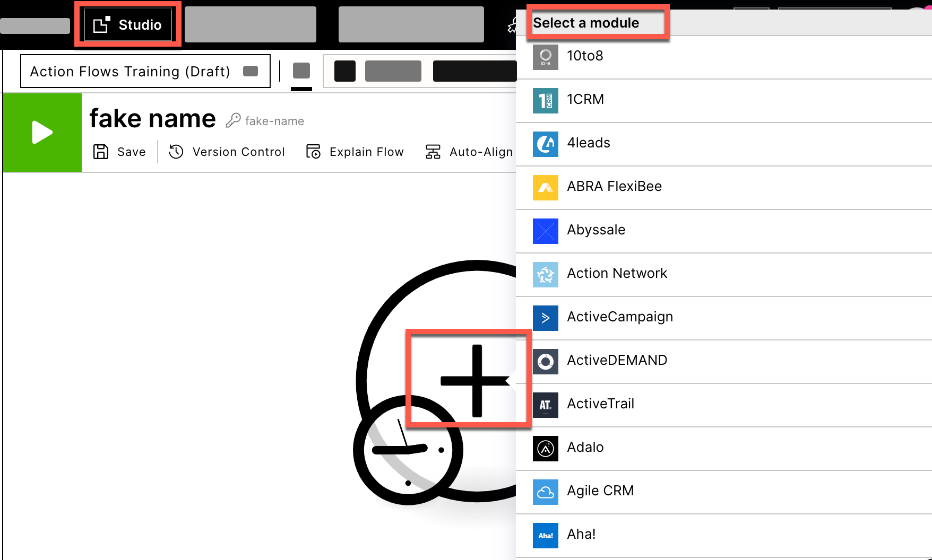The image size is (932, 560).
Task: Select the ActiveCampaign module
Action: (x=724, y=317)
